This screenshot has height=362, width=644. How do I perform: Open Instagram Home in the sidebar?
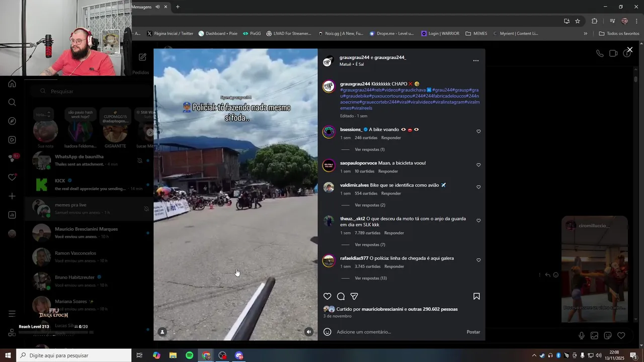click(x=12, y=83)
